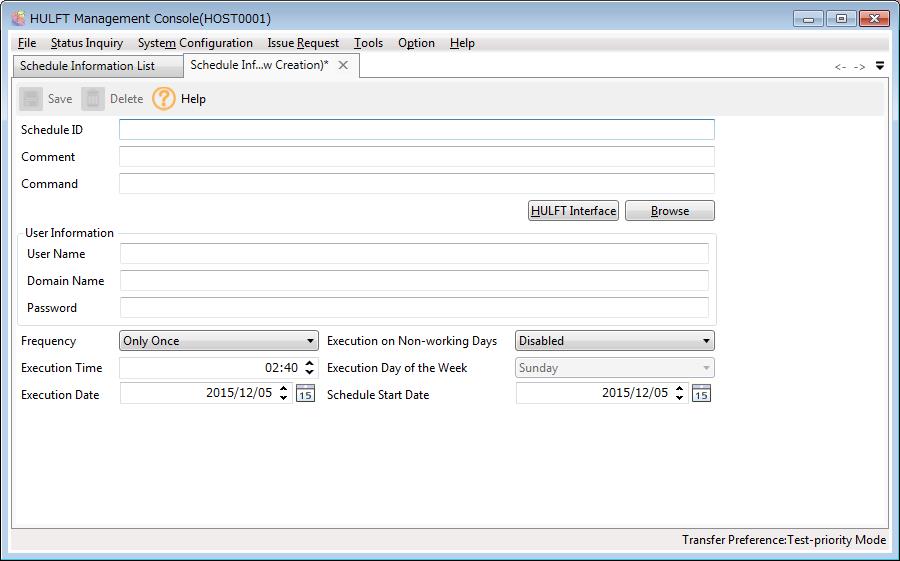Close the Schedule Inf...w Creation tab
This screenshot has height=561, width=900.
pyautogui.click(x=343, y=65)
